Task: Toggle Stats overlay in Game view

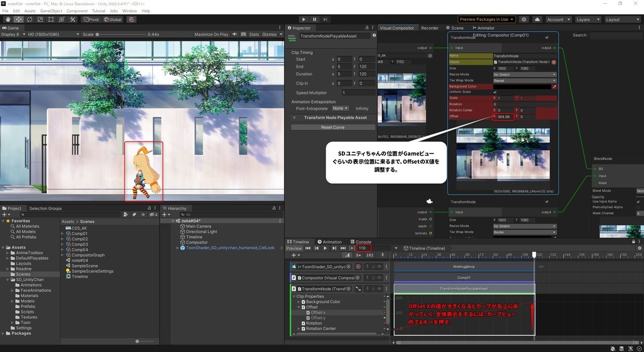Action: [x=254, y=34]
